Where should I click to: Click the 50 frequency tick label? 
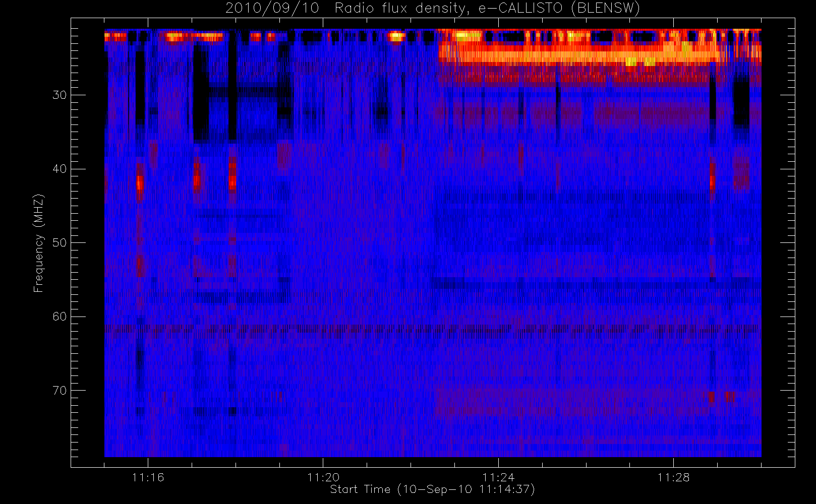[60, 243]
